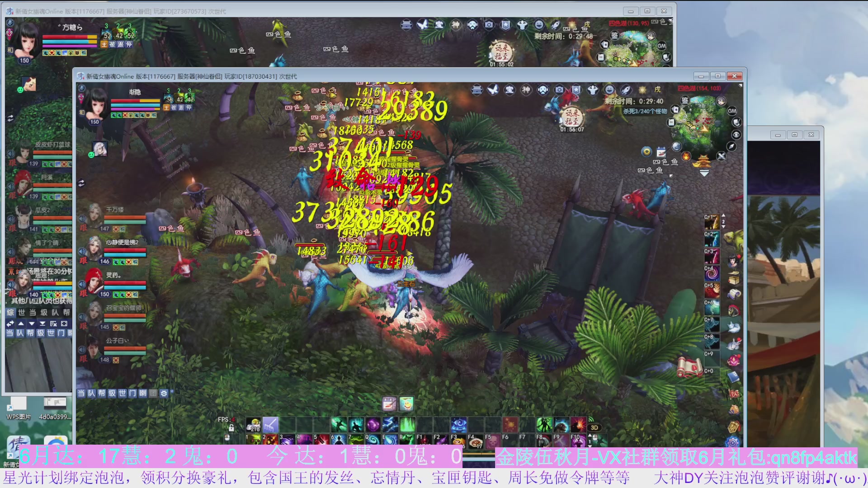Open the 4d0a0399 desktop file

click(x=55, y=408)
